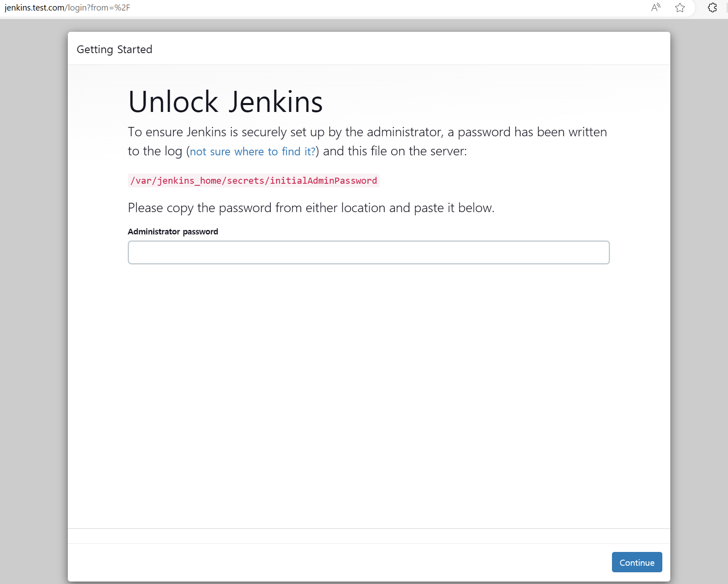Click the 'Administrator password' label
Image resolution: width=728 pixels, height=584 pixels.
point(173,232)
